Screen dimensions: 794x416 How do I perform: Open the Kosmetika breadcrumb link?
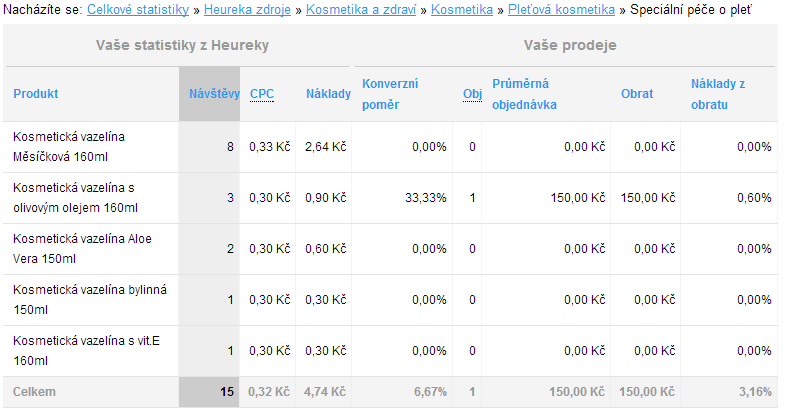pos(461,10)
